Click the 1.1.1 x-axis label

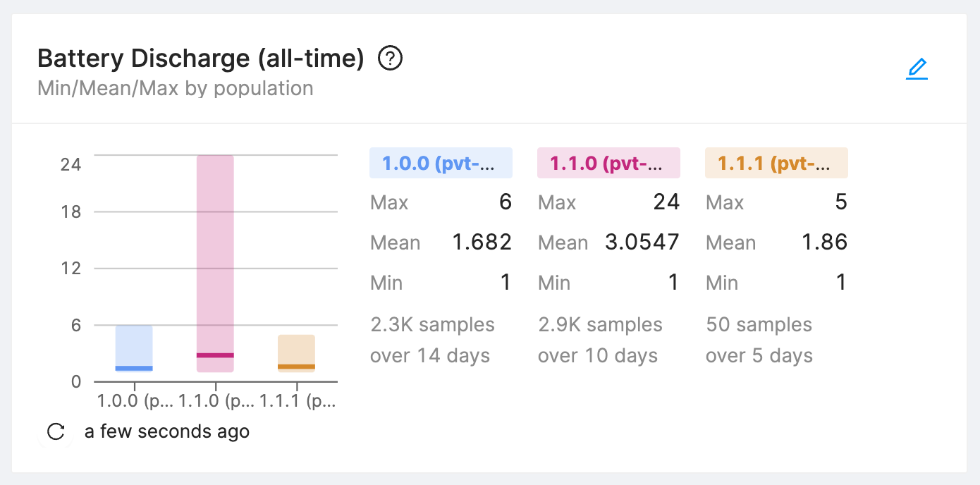298,401
